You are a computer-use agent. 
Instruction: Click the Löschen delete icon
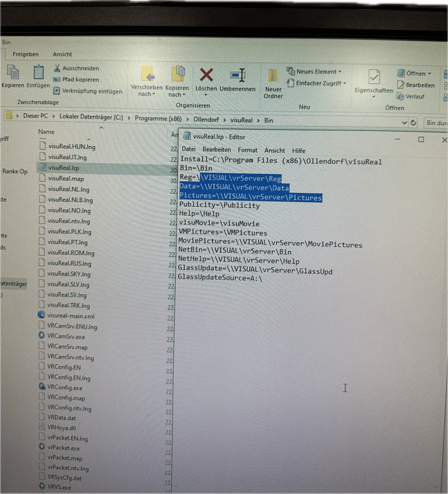(x=206, y=75)
